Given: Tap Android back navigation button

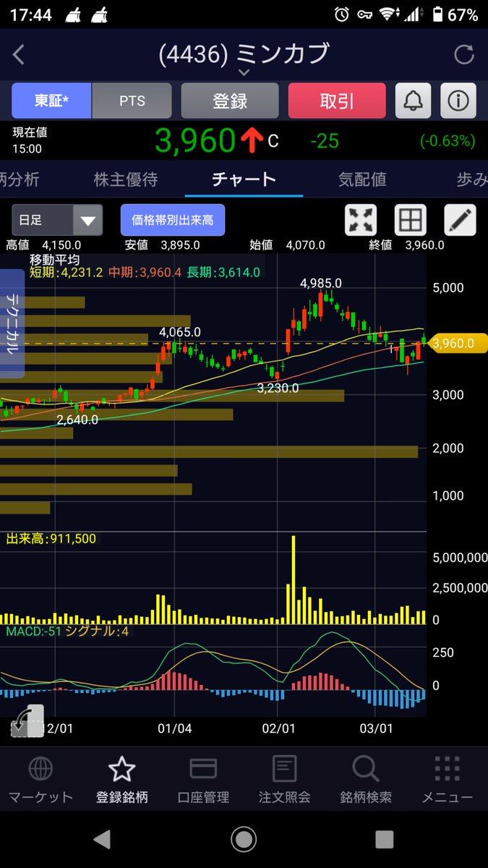Looking at the screenshot, I should (x=102, y=839).
